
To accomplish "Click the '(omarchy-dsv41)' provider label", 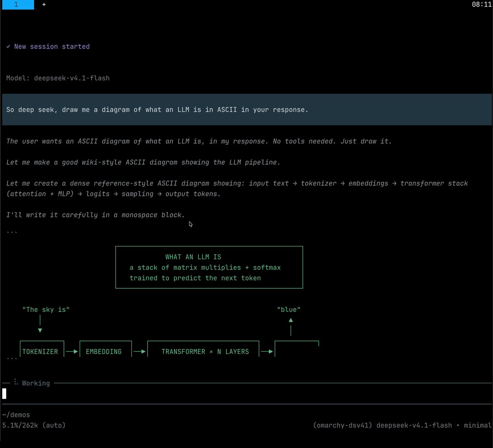I will pyautogui.click(x=342, y=425).
